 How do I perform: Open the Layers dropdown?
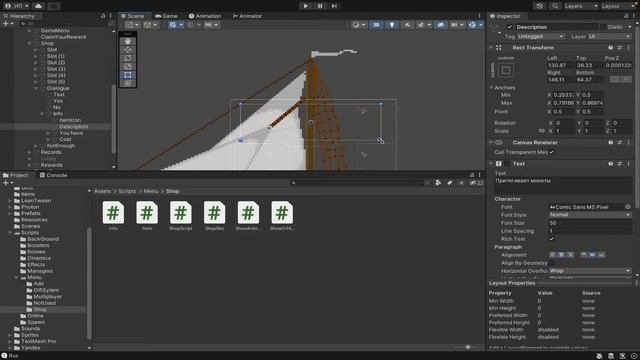581,6
